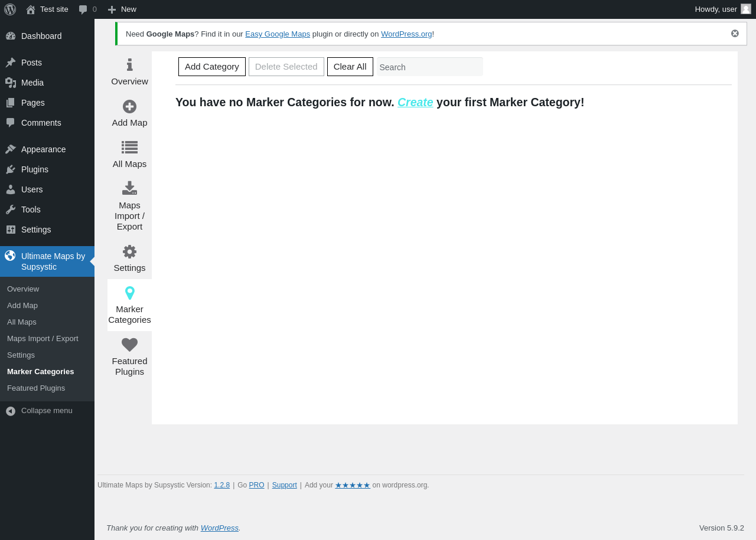The image size is (756, 540).
Task: Open the Users menu label
Action: click(x=32, y=189)
